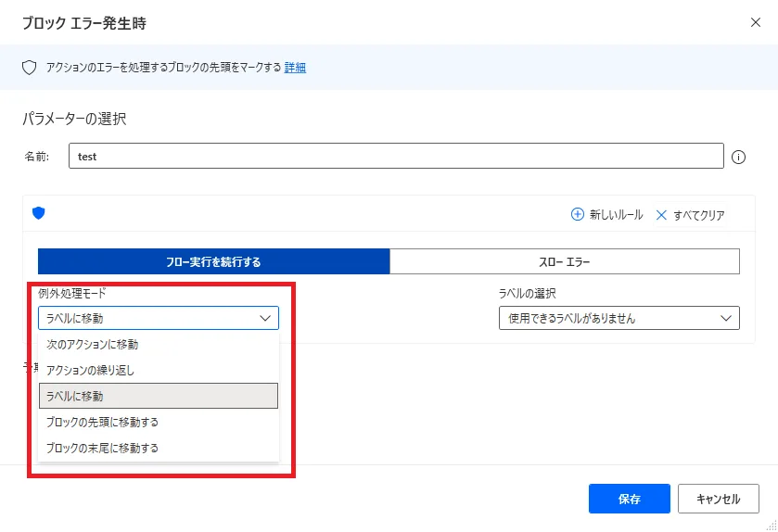
Task: Select the フロー実行を続行する option
Action: 213,261
